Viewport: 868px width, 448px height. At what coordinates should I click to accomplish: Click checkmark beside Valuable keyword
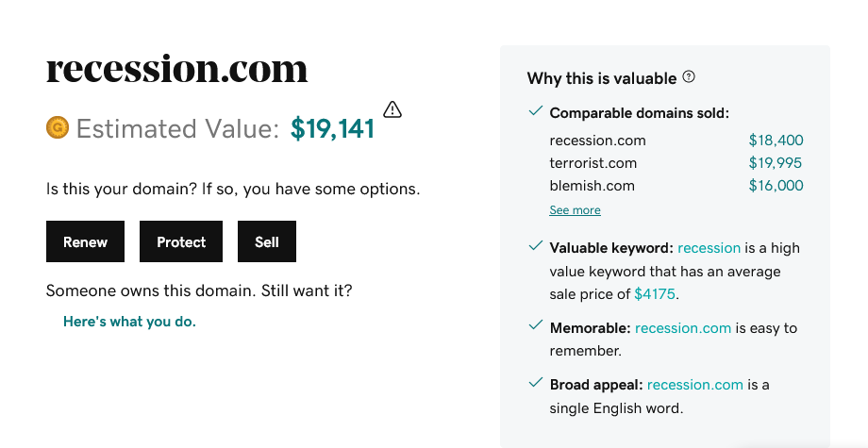(535, 246)
